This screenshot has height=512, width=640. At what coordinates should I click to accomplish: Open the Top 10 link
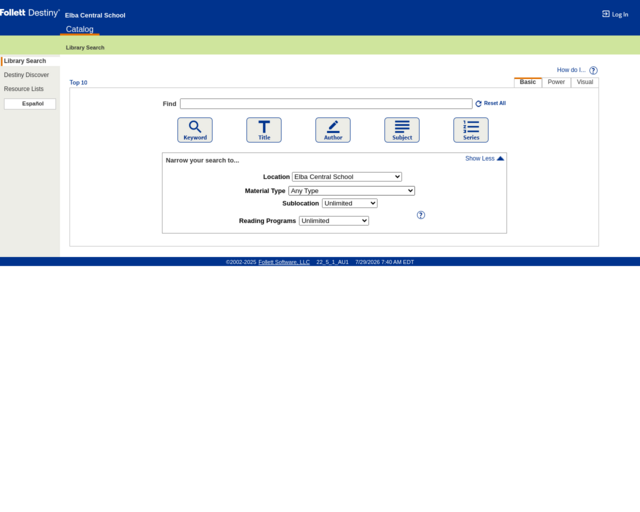coord(78,82)
